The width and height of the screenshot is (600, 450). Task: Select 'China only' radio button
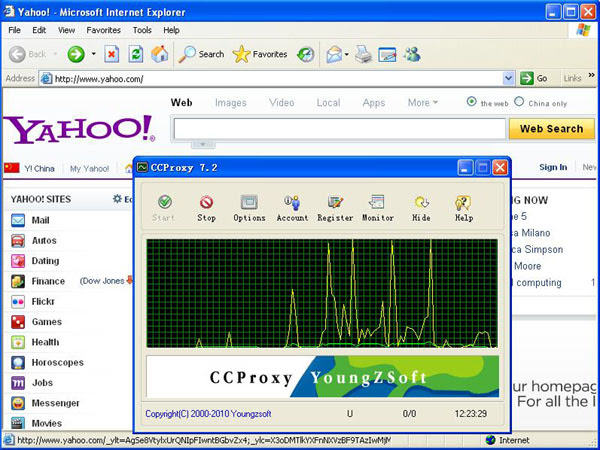519,102
